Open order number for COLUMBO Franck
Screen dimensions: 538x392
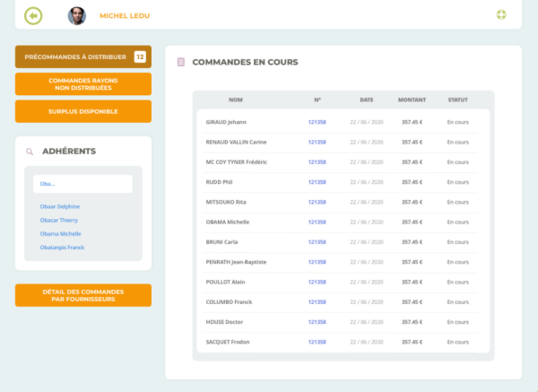(317, 302)
